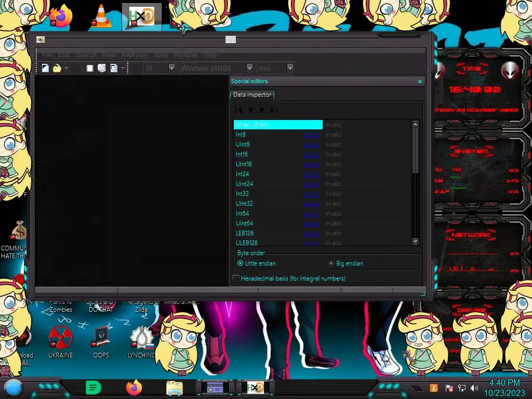Click the HxD taskbar button
This screenshot has width=532, height=399.
pos(256,388)
